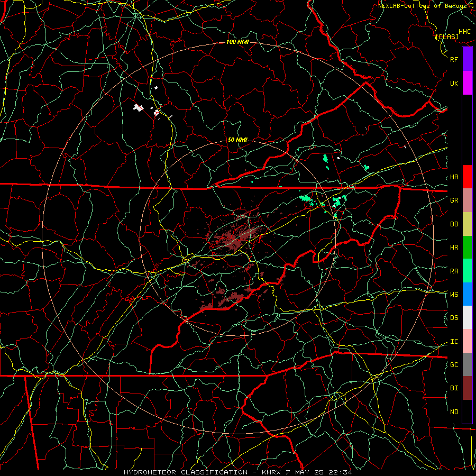This screenshot has height=476, width=476.
Task: Click the BD legend label
Action: click(x=454, y=224)
